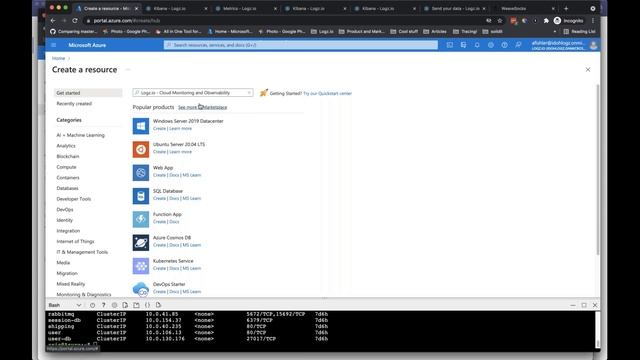640x360 pixels.
Task: Open the Azure portal hamburger menu
Action: click(53, 45)
